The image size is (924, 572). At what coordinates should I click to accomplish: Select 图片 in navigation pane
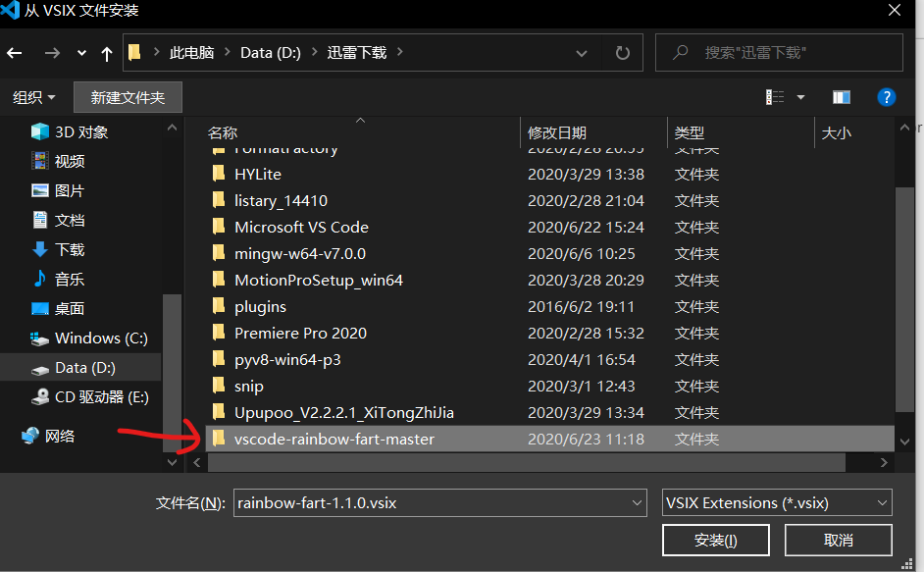click(58, 190)
